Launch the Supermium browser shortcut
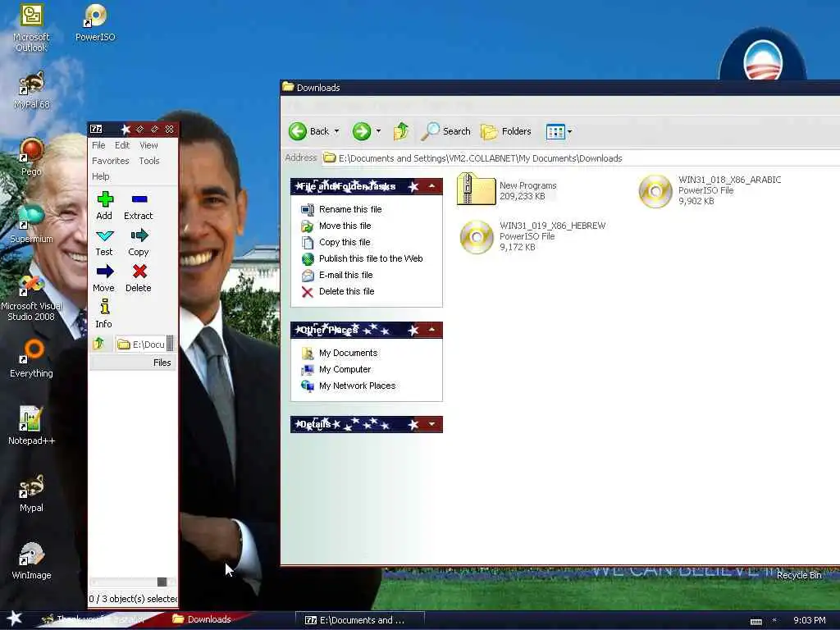 tap(31, 223)
